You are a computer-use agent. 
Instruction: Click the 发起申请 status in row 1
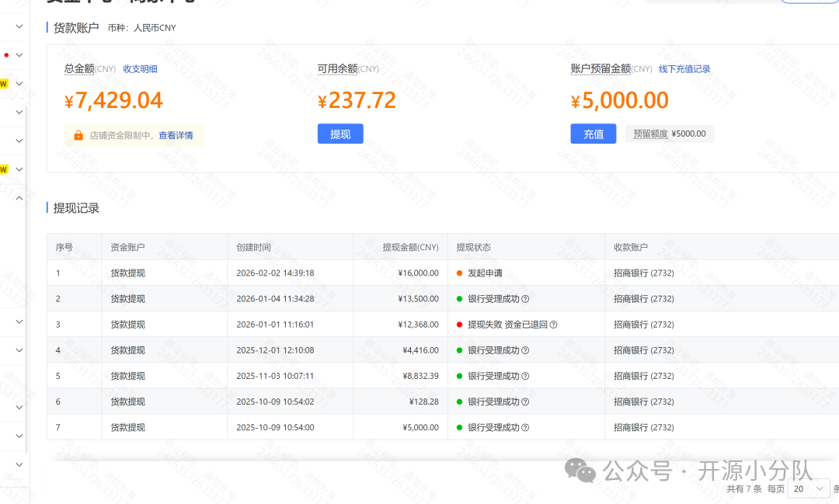coord(485,273)
